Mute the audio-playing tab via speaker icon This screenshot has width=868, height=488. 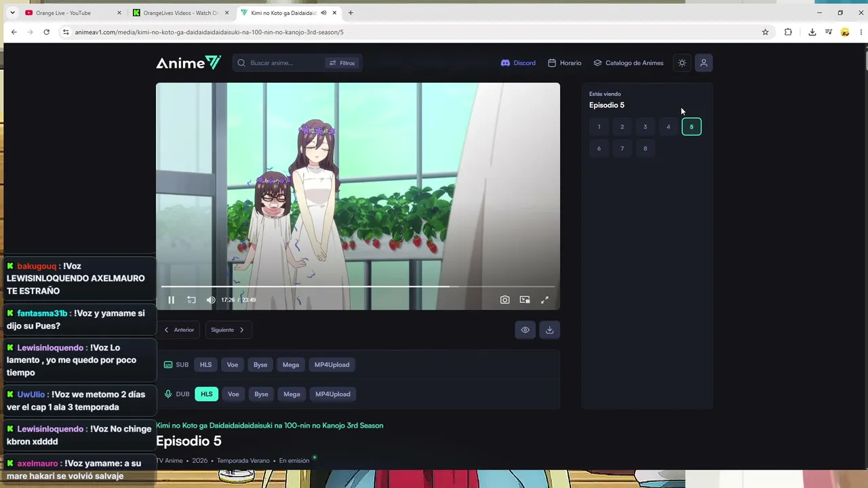click(x=323, y=13)
